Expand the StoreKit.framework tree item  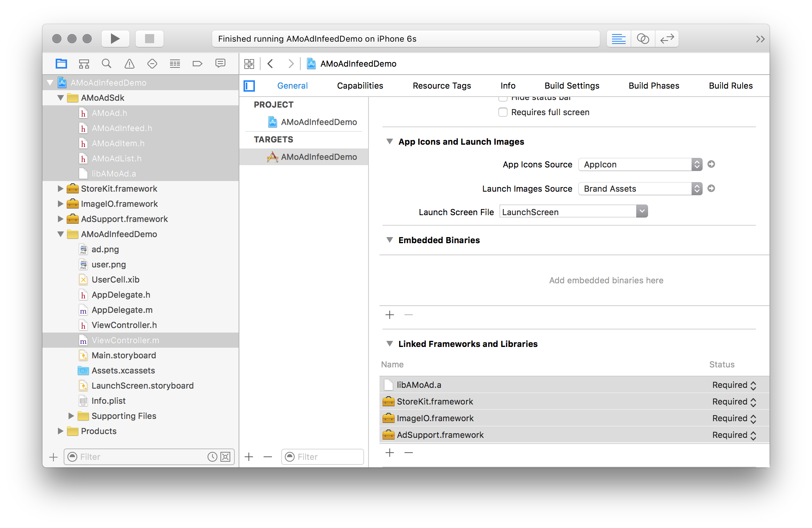pos(60,189)
